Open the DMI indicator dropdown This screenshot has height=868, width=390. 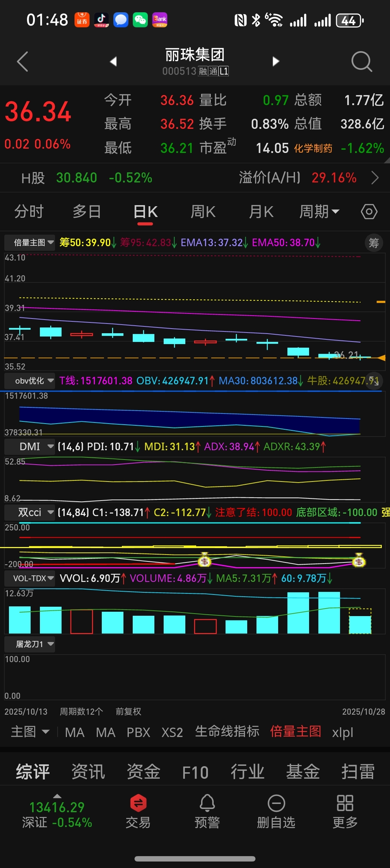(30, 447)
